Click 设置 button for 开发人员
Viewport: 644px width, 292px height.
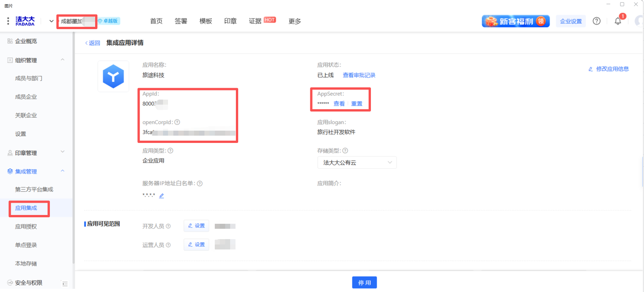(196, 226)
